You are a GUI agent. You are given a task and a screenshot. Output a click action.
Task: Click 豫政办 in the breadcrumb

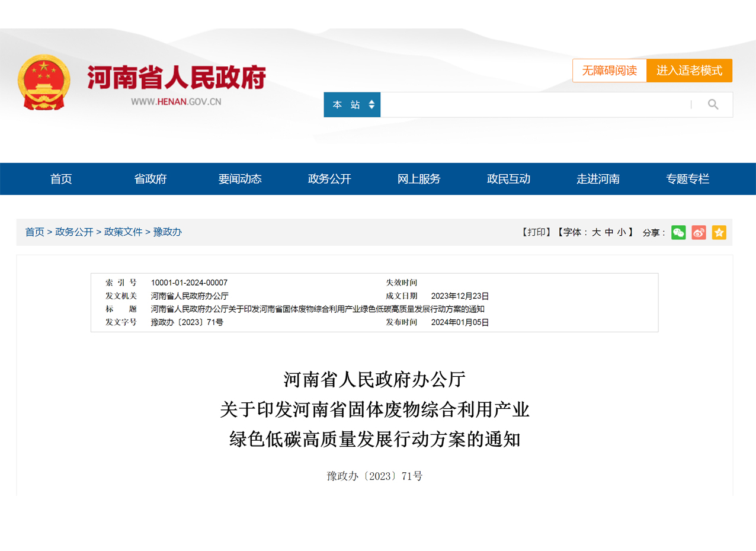coord(168,232)
